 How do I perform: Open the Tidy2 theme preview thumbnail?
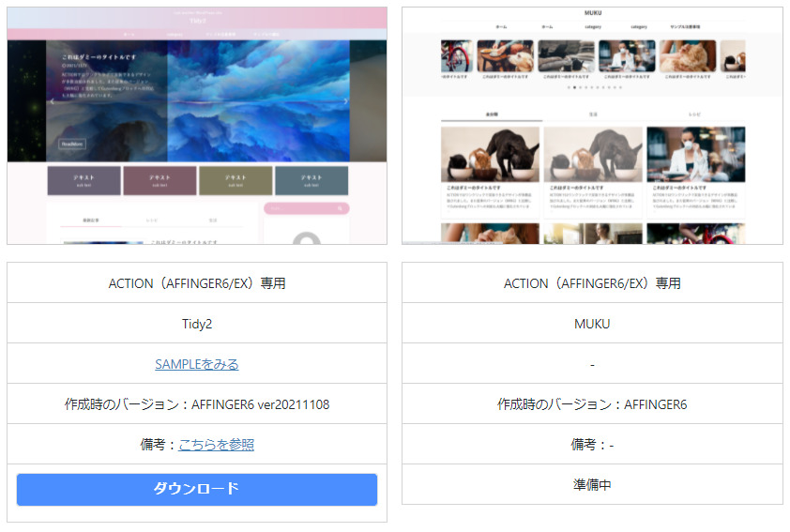tap(197, 126)
